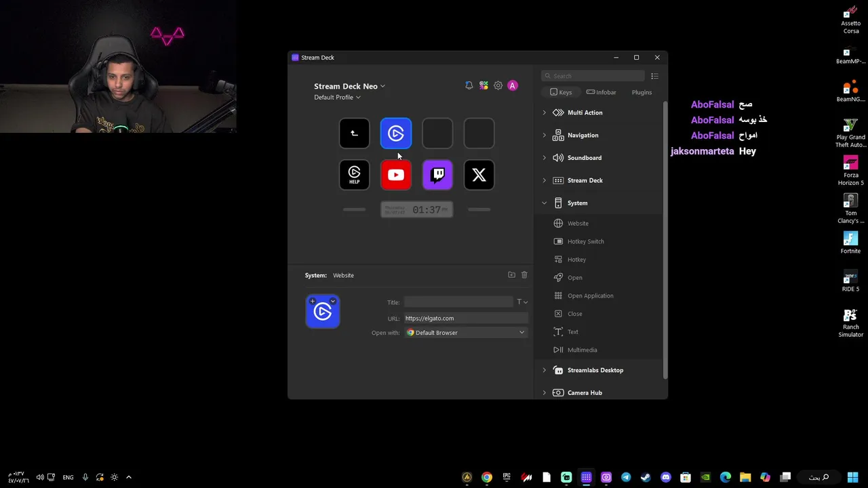Show hidden tray icons chevron

(x=129, y=477)
